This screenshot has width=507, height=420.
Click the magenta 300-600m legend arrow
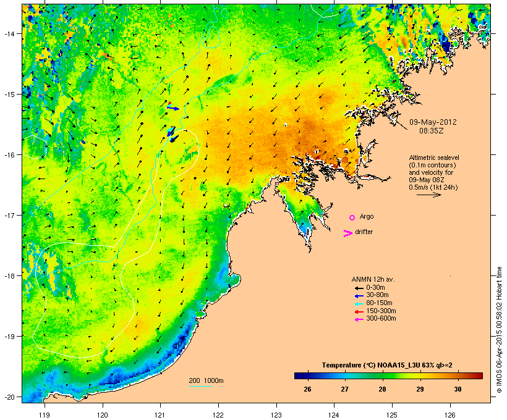[x=359, y=319]
